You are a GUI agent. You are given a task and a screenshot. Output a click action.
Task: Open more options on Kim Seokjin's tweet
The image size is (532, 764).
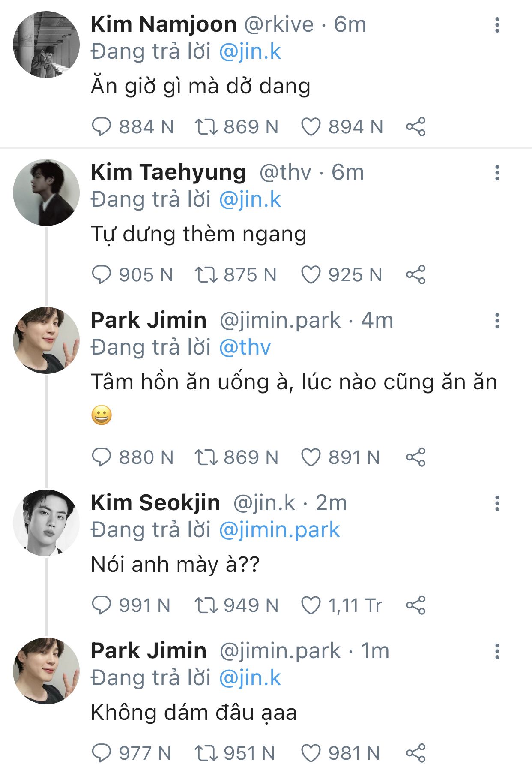pos(497,503)
